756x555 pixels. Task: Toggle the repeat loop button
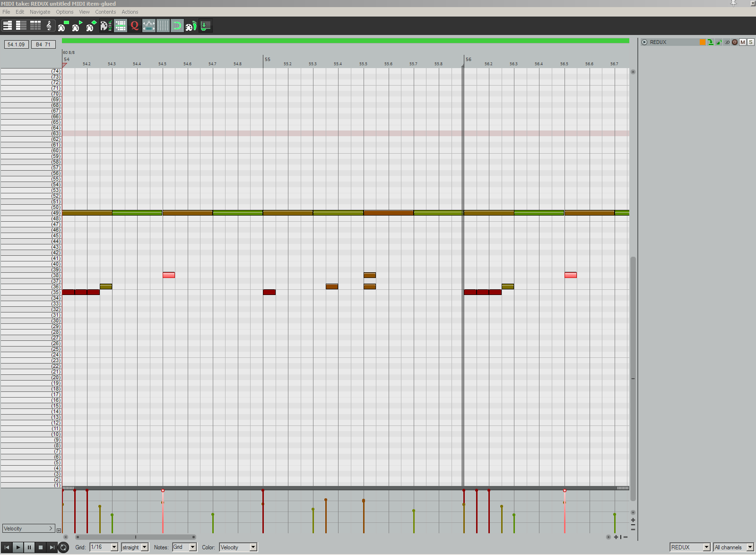[x=63, y=547]
